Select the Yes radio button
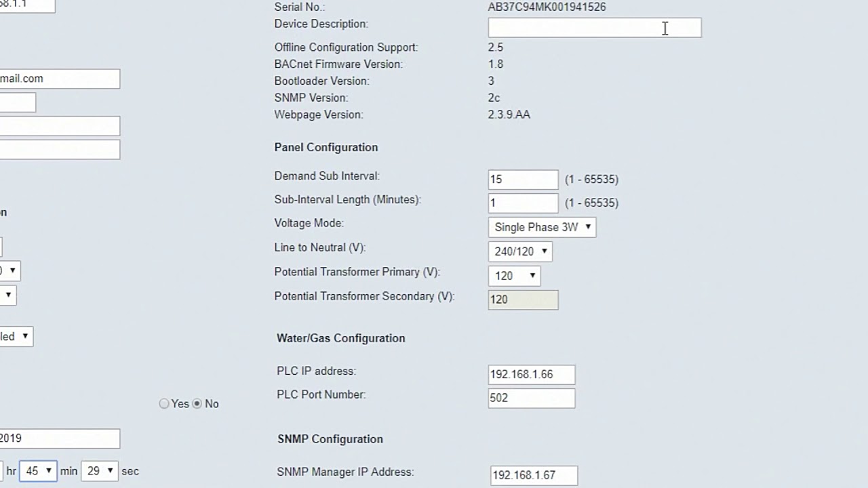Viewport: 868px width, 488px height. (x=164, y=404)
